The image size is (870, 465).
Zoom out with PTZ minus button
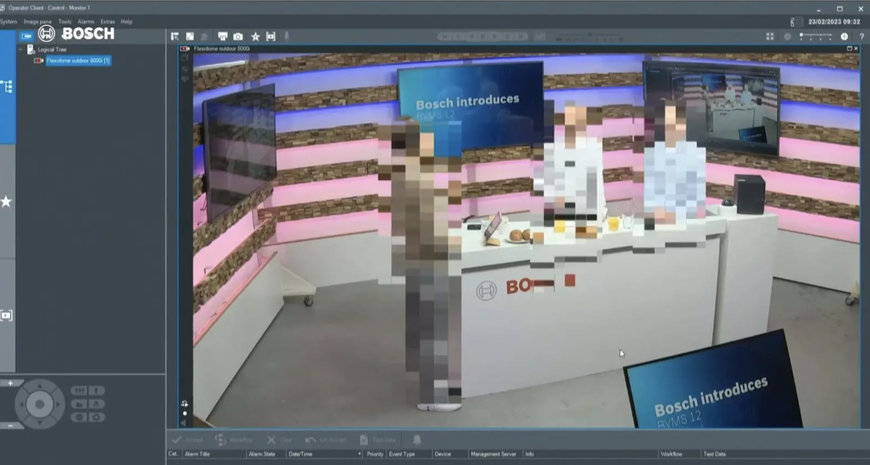(x=11, y=426)
